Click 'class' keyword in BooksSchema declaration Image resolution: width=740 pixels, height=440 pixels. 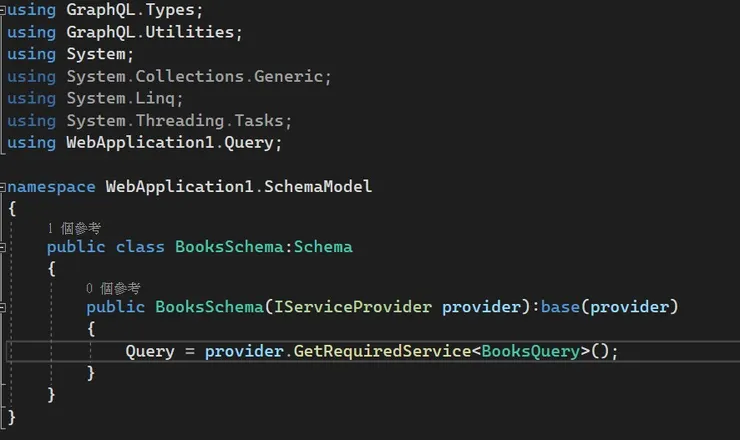(140, 247)
